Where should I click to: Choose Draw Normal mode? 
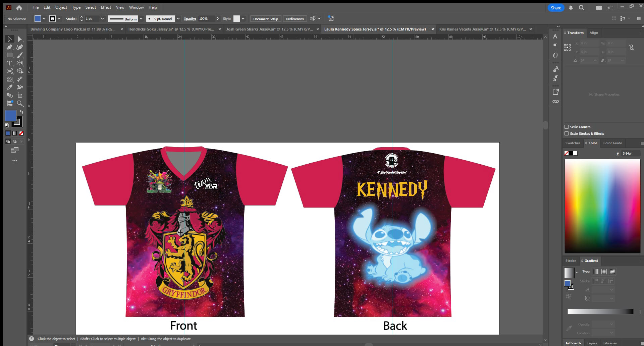[8, 141]
